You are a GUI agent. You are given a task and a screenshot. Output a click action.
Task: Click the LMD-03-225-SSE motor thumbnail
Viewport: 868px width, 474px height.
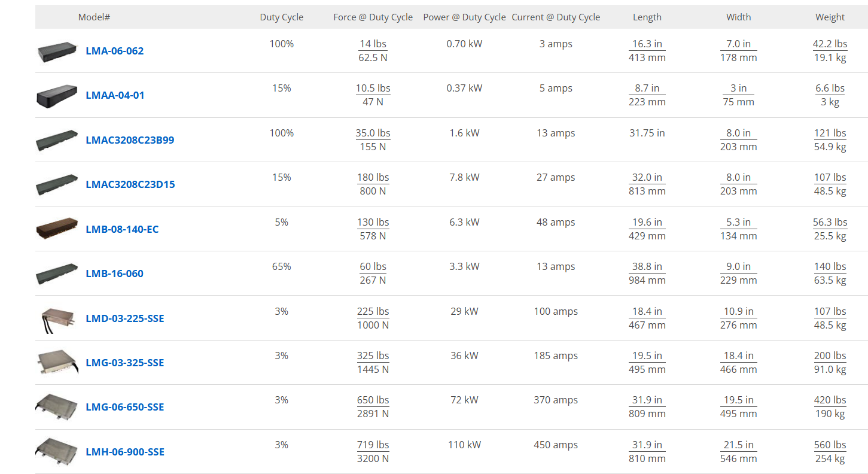pos(57,318)
